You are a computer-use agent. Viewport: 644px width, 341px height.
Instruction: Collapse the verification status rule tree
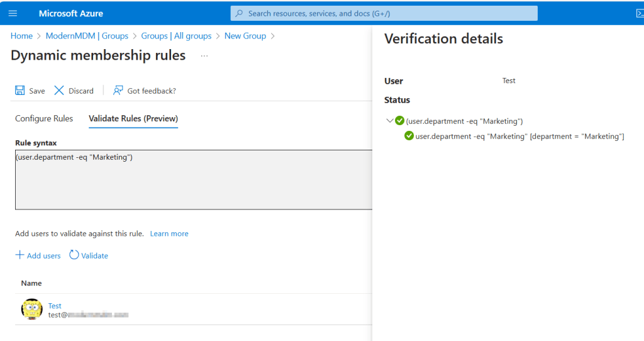point(389,121)
